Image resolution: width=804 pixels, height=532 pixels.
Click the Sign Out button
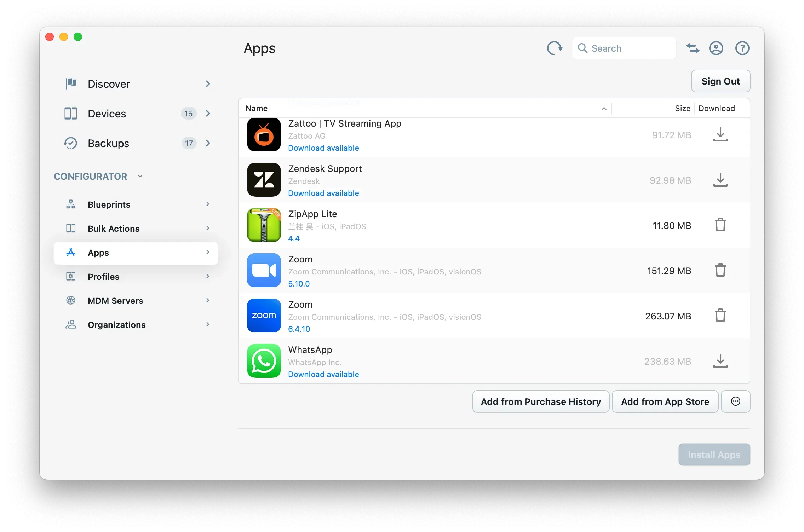[720, 81]
